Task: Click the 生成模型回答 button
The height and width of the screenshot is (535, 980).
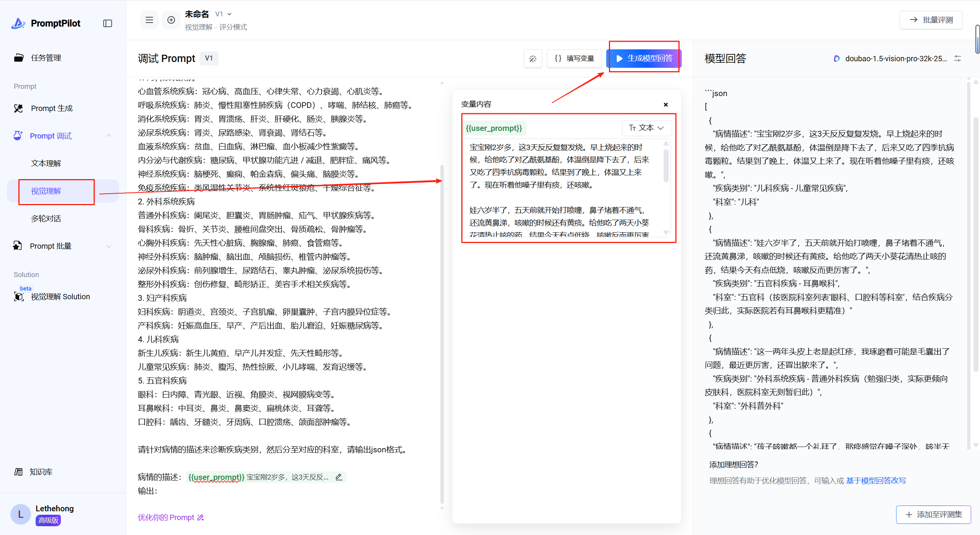Action: pos(644,58)
